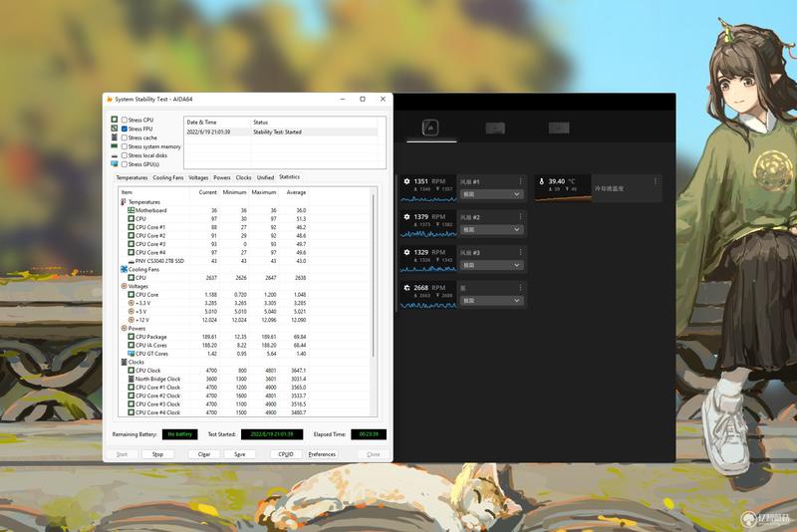Click the memory module icon beside Stress system memory

115,146
